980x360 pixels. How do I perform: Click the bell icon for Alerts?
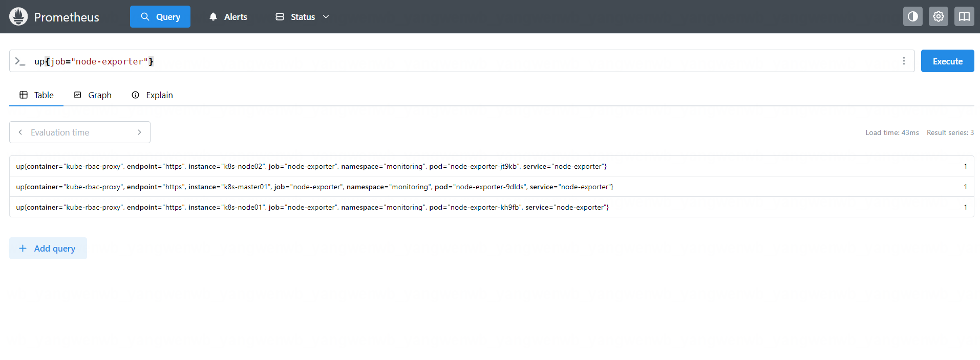click(x=214, y=17)
